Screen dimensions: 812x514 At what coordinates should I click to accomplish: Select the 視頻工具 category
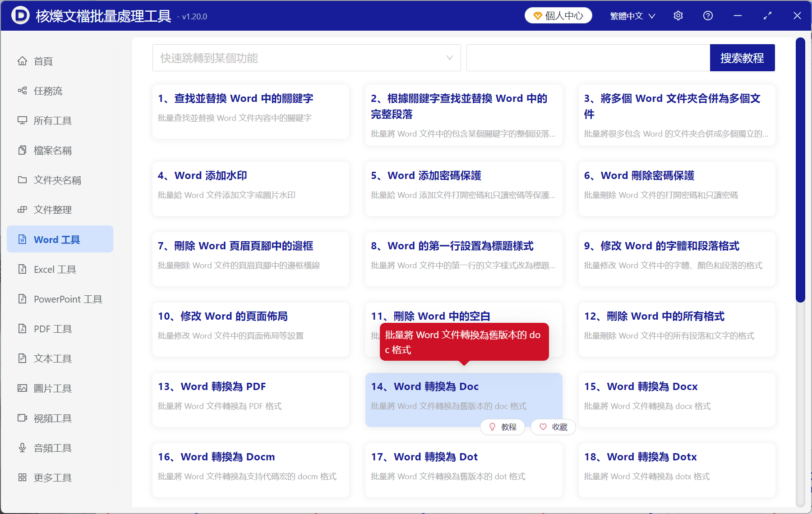(52, 418)
